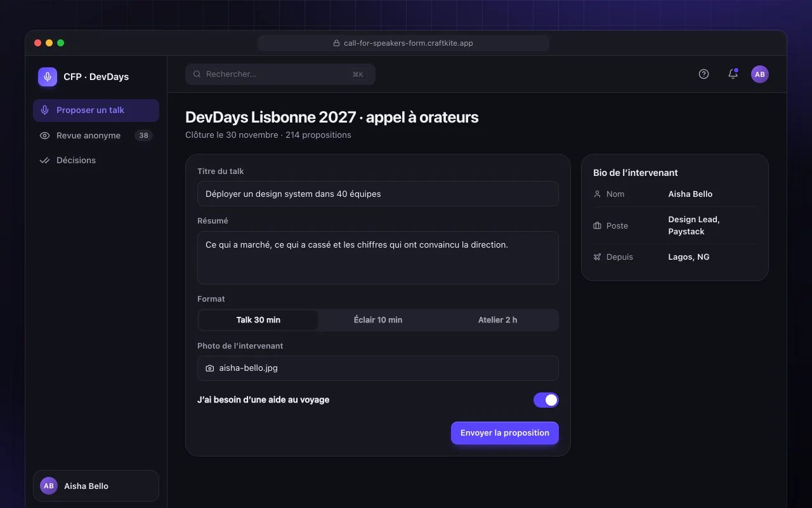Viewport: 812px width, 508px height.
Task: Click the person icon next to Nom
Action: point(597,194)
